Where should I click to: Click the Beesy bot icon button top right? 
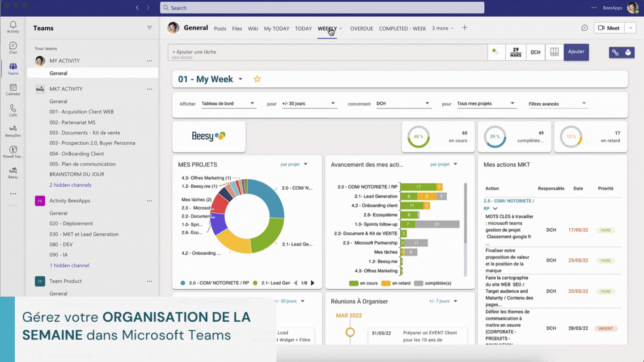[x=628, y=52]
